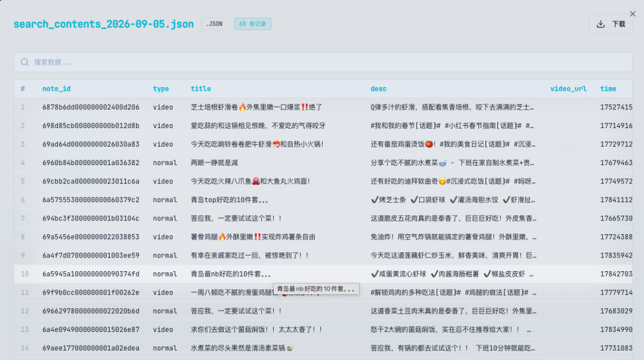Click row 10 title 青岛最nb好吃的10件套
The width and height of the screenshot is (644, 360).
coord(231,274)
